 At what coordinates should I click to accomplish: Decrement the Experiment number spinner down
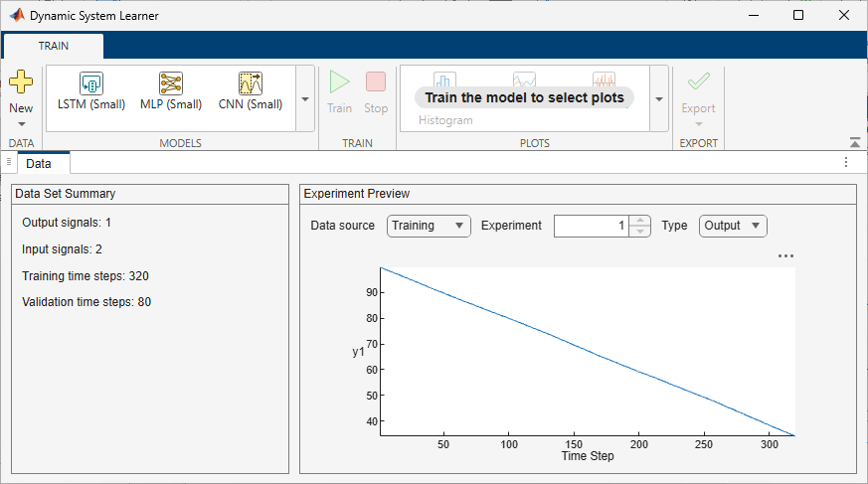pyautogui.click(x=640, y=232)
